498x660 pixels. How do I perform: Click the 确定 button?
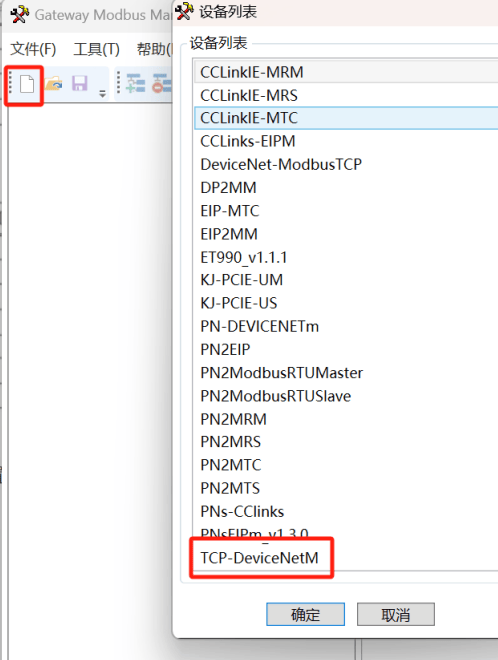pyautogui.click(x=305, y=615)
